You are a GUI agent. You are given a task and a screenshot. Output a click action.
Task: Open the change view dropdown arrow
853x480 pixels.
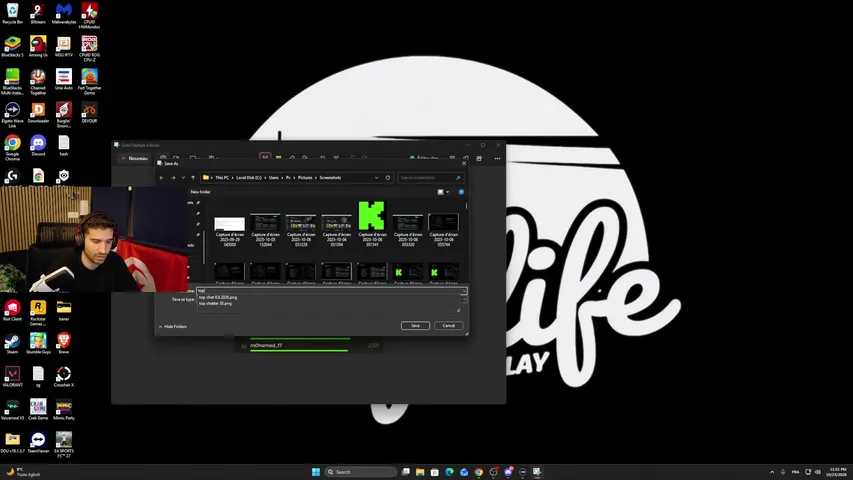coord(448,192)
